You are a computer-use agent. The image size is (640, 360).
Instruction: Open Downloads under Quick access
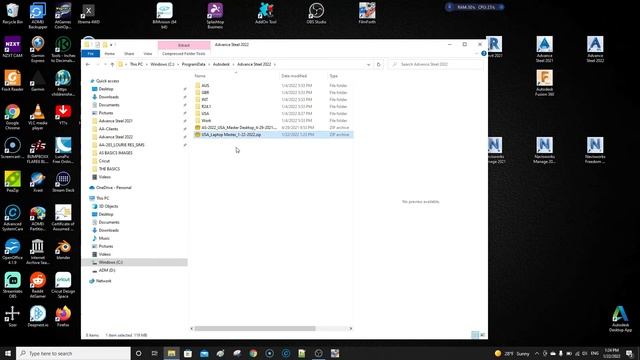click(x=109, y=97)
